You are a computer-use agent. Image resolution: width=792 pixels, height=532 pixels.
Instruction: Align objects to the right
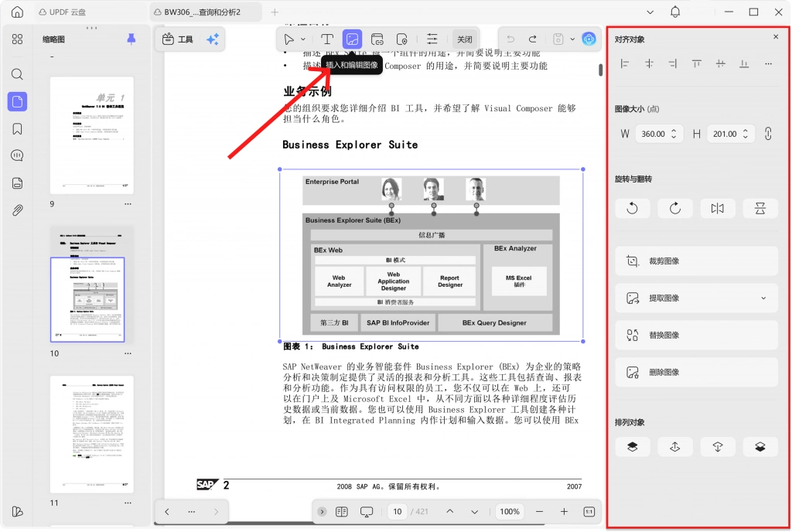673,63
